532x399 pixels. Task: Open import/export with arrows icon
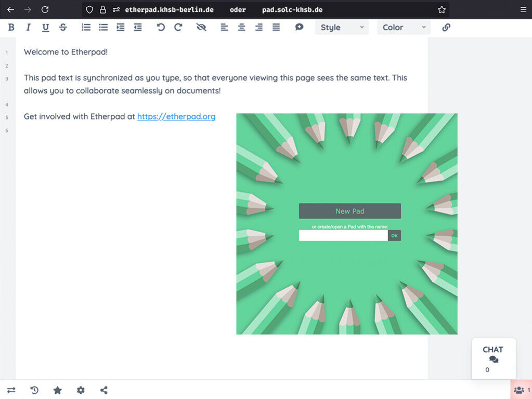pyautogui.click(x=11, y=390)
